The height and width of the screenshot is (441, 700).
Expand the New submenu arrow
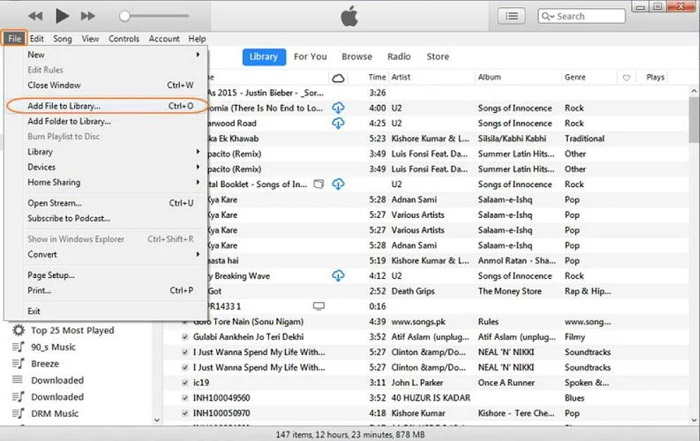[x=197, y=54]
